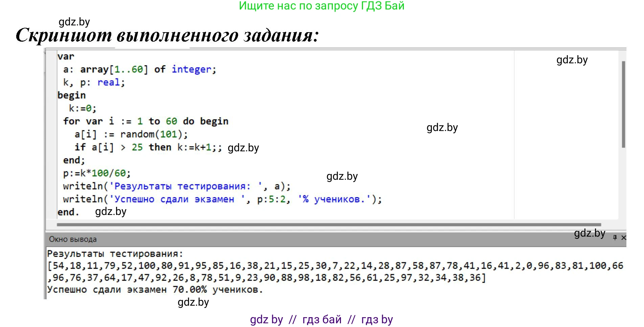Screen dimensions: 644x327
Task: Click the writeln 'Результаты тестирования' code line
Action: pyautogui.click(x=176, y=186)
